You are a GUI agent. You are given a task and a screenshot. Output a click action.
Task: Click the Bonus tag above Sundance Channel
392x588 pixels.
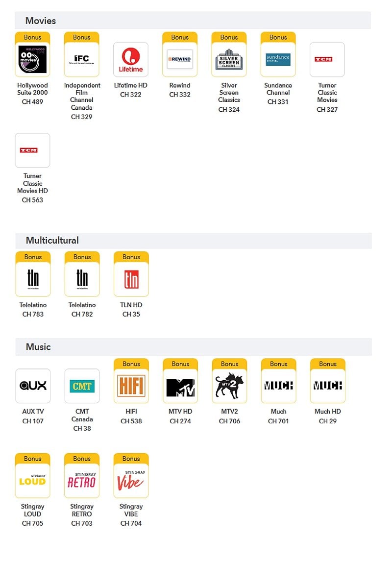point(278,37)
